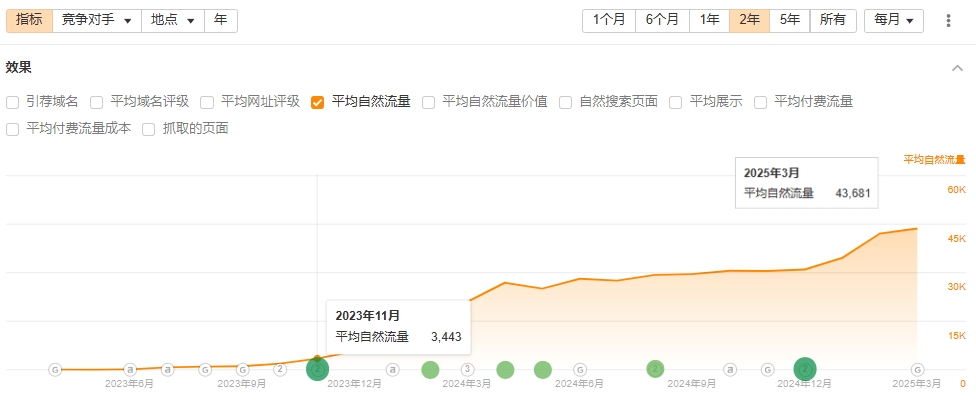Click the 30K y-axis label

pyautogui.click(x=956, y=287)
